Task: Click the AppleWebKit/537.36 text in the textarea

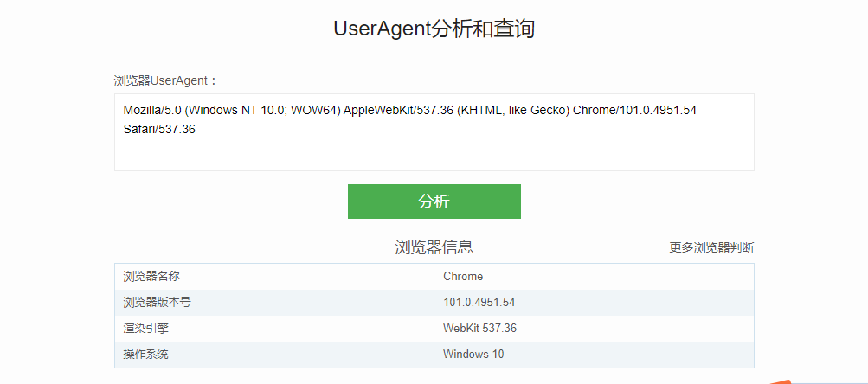Action: tap(399, 111)
